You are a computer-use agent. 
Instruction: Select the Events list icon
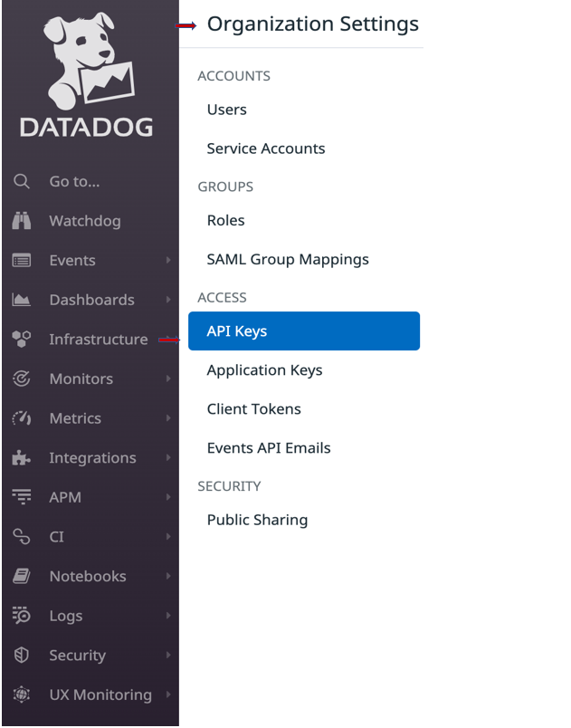coord(22,261)
